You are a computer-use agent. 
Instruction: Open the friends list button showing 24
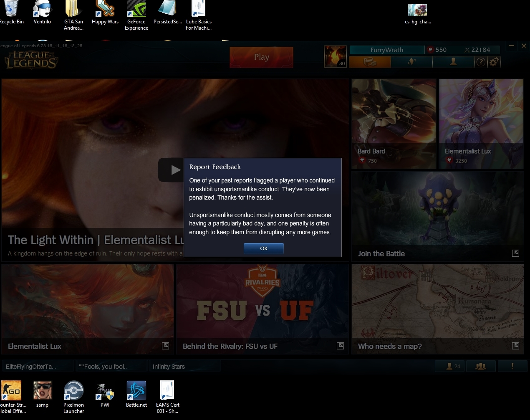pyautogui.click(x=449, y=366)
